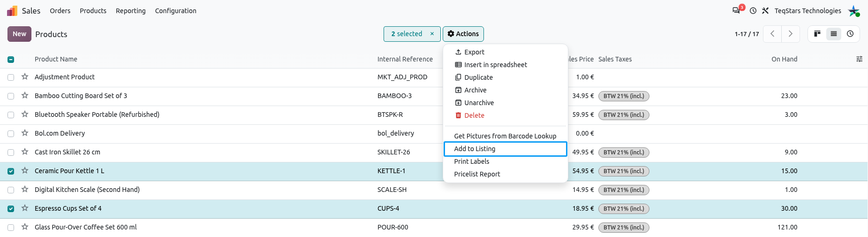This screenshot has height=237, width=868.
Task: Open TeqStars Technologies company switcher
Action: (808, 11)
